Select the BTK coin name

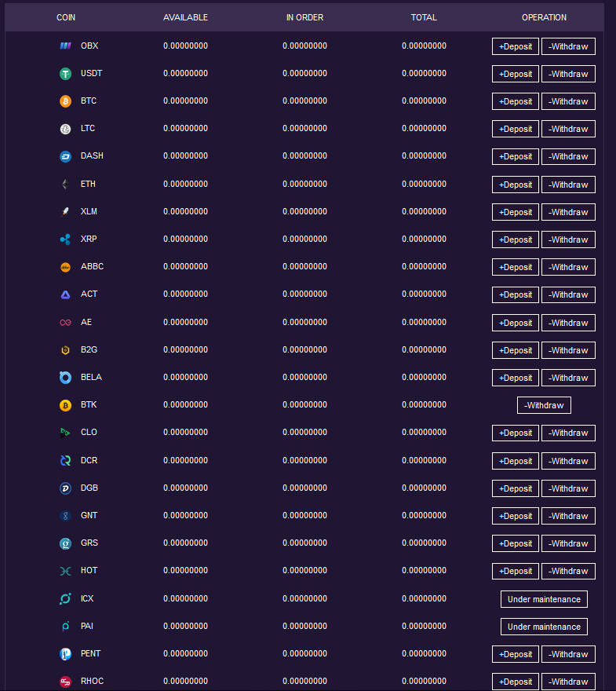(89, 405)
